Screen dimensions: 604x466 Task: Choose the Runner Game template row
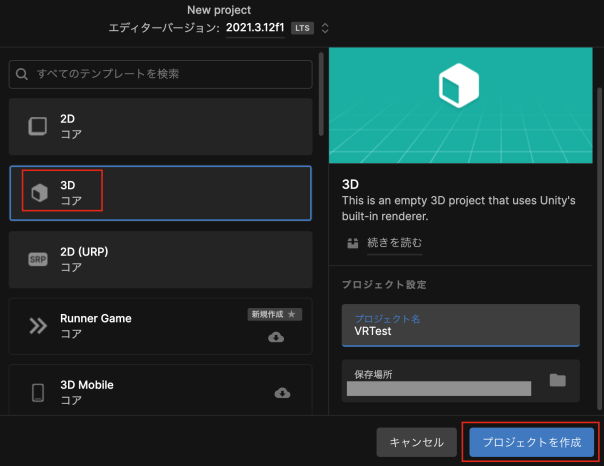point(161,326)
